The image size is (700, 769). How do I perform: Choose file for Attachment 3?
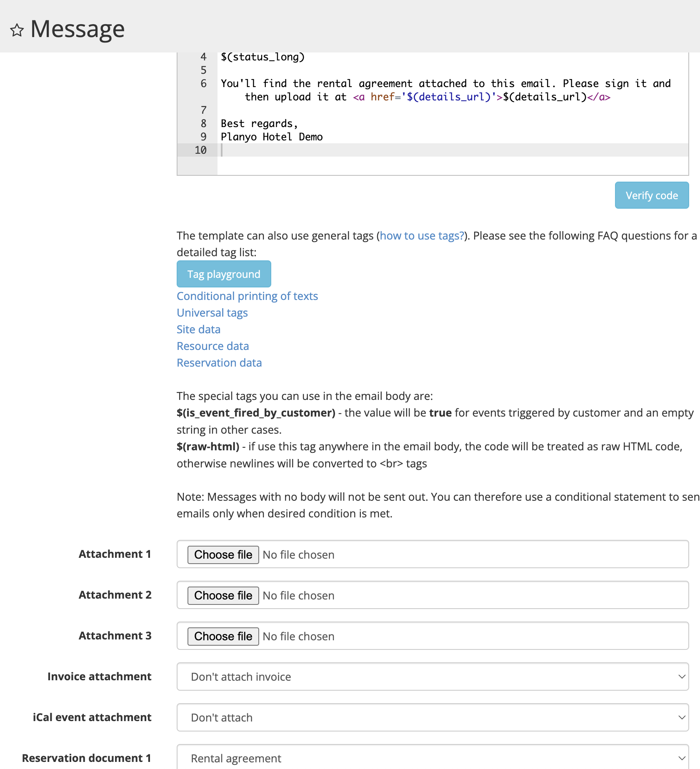click(223, 636)
